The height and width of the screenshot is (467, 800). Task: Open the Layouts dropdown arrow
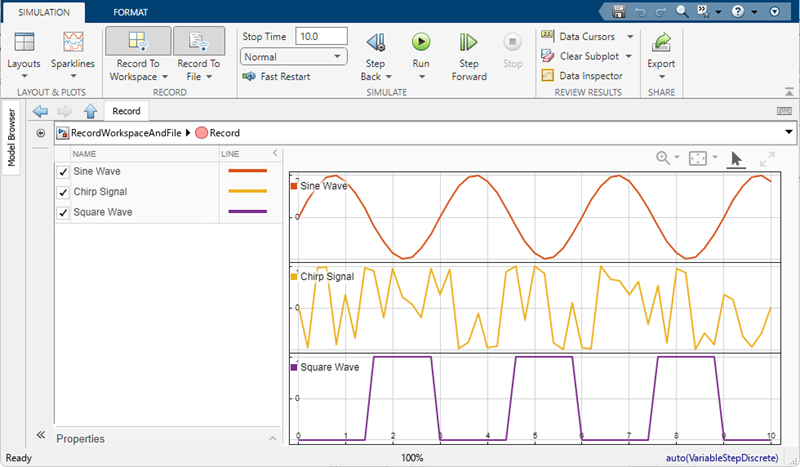[x=24, y=77]
